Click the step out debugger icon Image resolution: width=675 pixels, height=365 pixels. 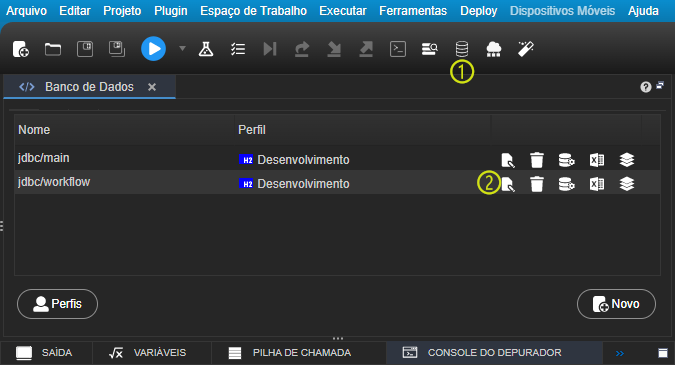coord(366,49)
